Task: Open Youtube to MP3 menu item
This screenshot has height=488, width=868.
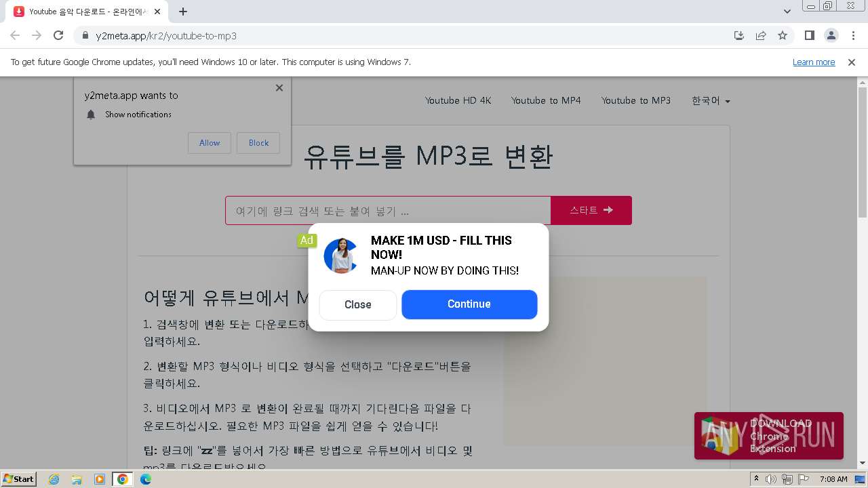Action: point(636,100)
